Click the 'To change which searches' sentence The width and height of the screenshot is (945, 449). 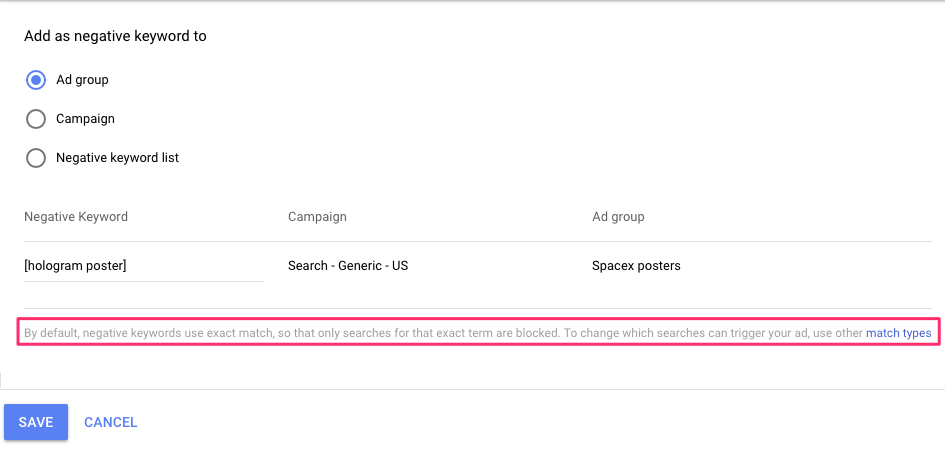pyautogui.click(x=747, y=333)
